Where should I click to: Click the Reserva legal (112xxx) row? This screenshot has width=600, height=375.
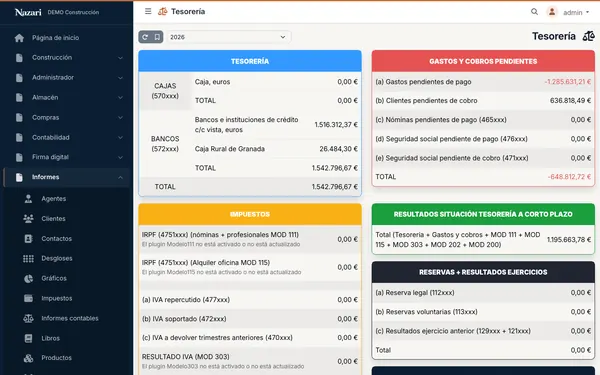point(483,293)
